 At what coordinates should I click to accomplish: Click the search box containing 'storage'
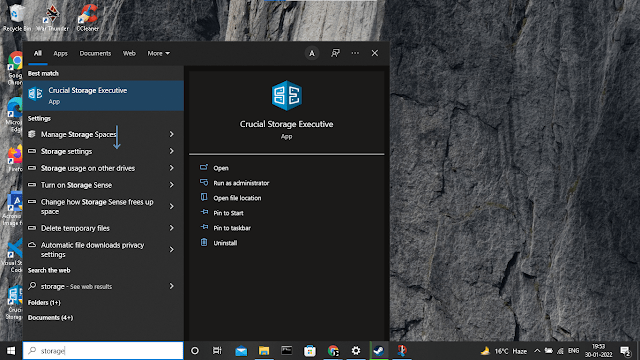pos(103,351)
